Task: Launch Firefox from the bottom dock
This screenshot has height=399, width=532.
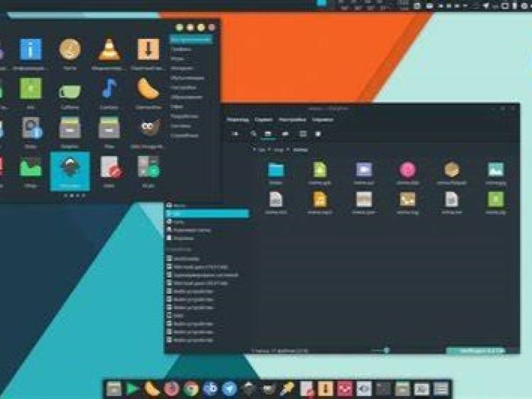Action: tap(172, 388)
